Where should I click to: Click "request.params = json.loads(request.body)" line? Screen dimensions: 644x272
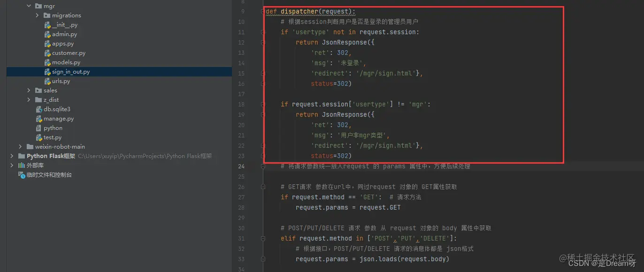tap(372, 259)
